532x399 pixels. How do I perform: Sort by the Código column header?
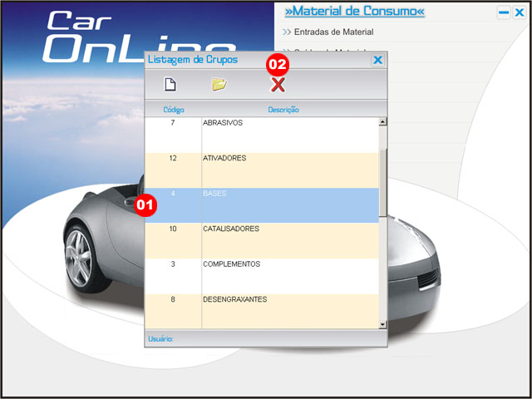[x=173, y=110]
